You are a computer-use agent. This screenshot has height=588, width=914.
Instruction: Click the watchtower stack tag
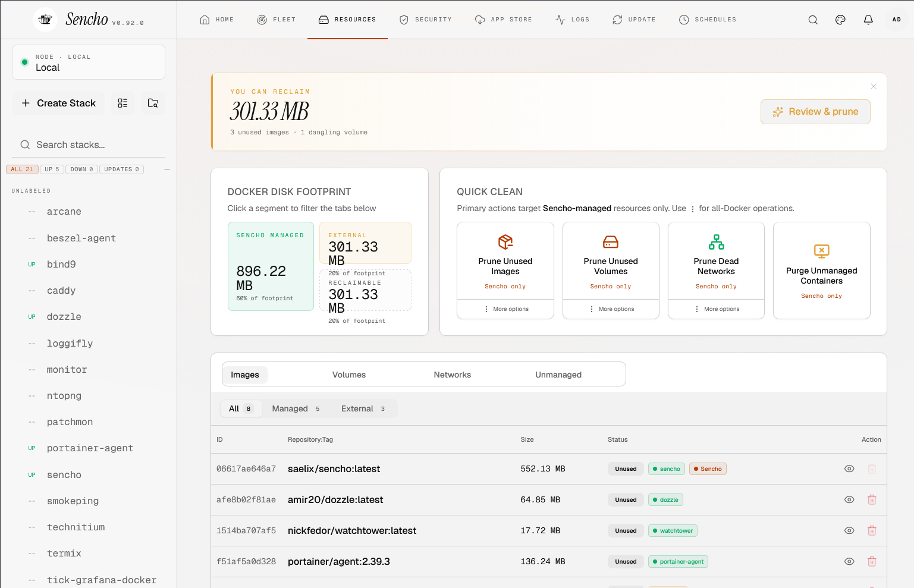pyautogui.click(x=673, y=531)
